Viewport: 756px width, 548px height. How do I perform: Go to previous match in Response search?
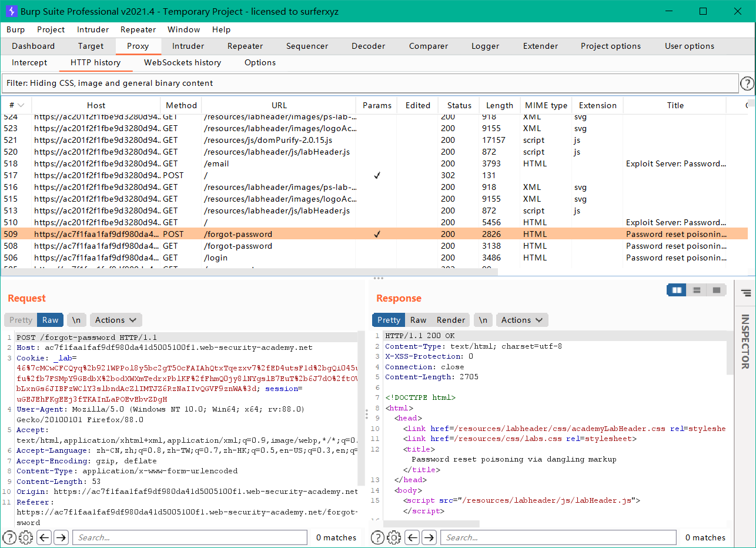pos(412,537)
